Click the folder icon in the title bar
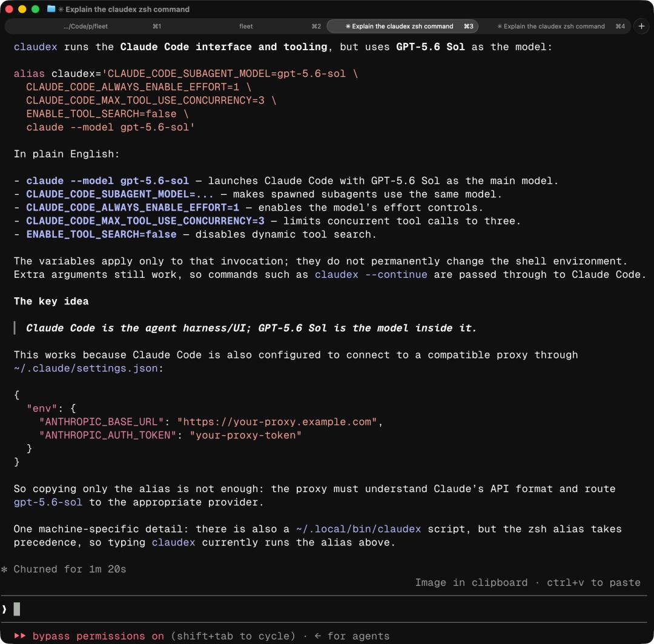The width and height of the screenshot is (654, 644). coord(51,8)
